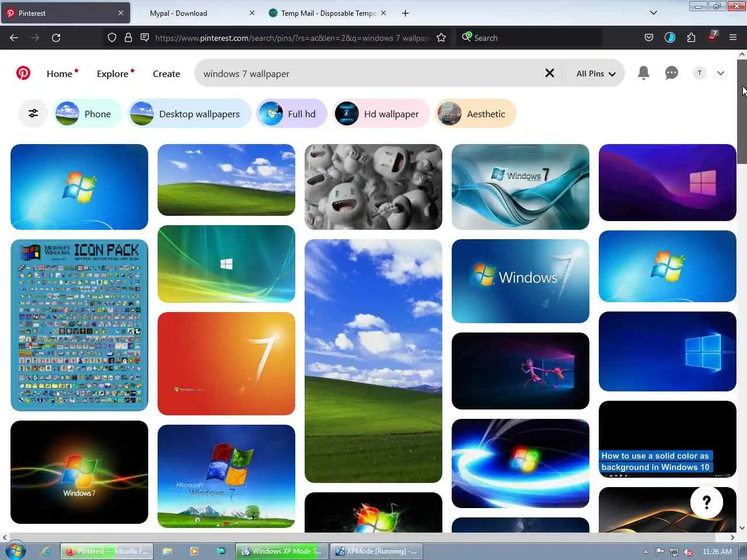Open the tracking protection shield icon
Image resolution: width=747 pixels, height=560 pixels.
pos(112,37)
